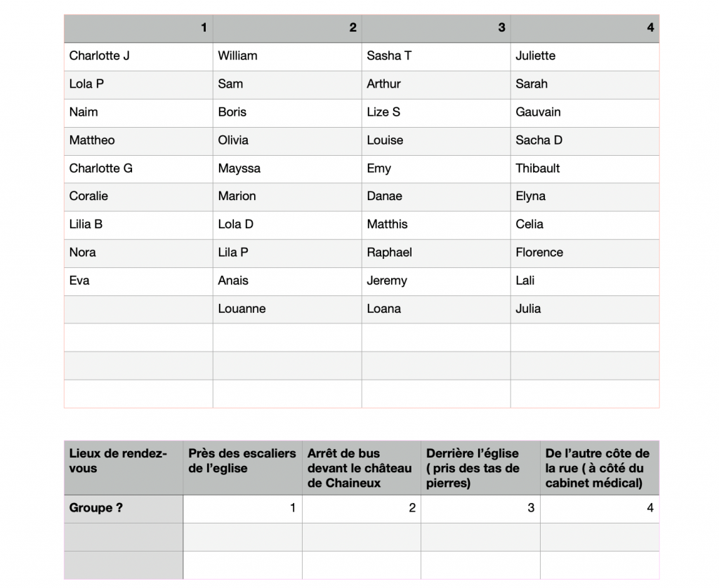Click the Juliette cell in column 4
The height and width of the screenshot is (588, 719).
(x=585, y=56)
